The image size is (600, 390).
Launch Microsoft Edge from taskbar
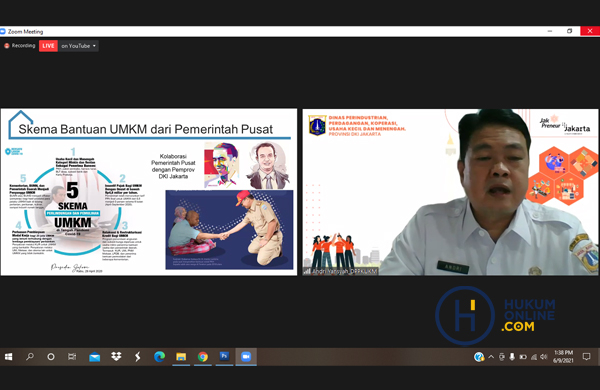click(159, 357)
